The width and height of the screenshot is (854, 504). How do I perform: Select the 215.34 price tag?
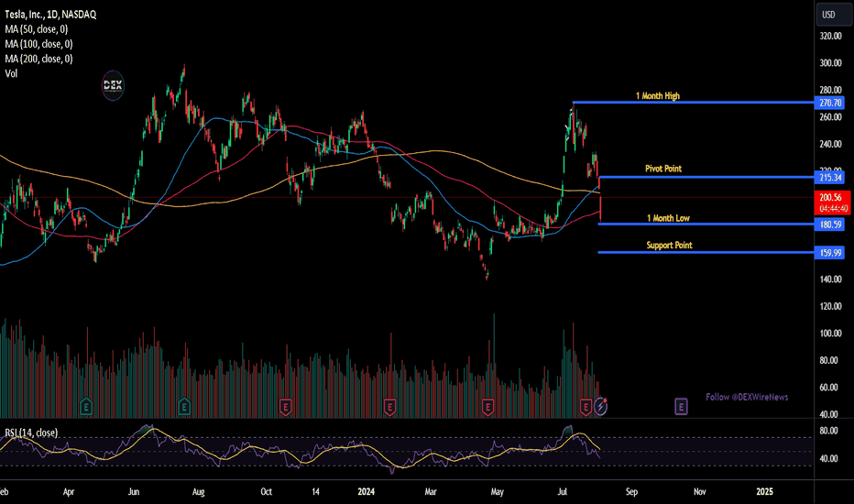tap(830, 178)
